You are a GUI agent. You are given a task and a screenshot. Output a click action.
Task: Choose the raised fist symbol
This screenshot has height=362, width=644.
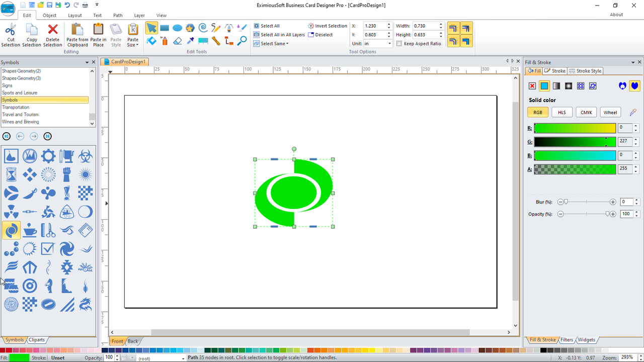67,174
